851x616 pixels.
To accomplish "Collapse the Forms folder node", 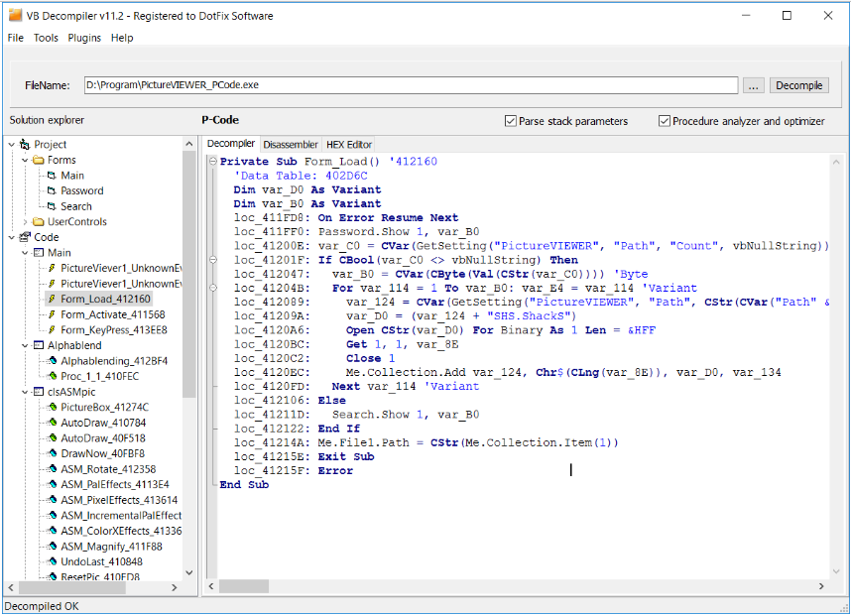I will (x=26, y=160).
